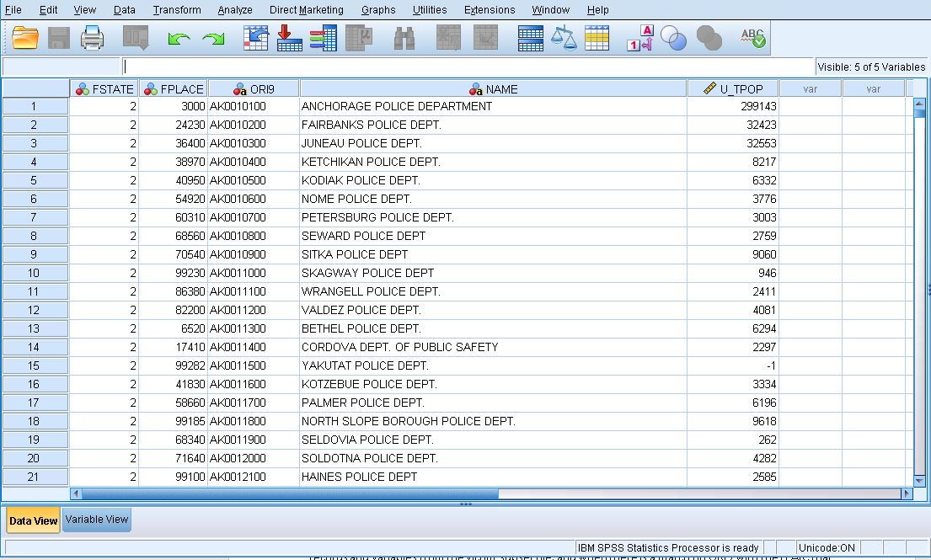Click the Redo green arrow icon

pos(214,39)
